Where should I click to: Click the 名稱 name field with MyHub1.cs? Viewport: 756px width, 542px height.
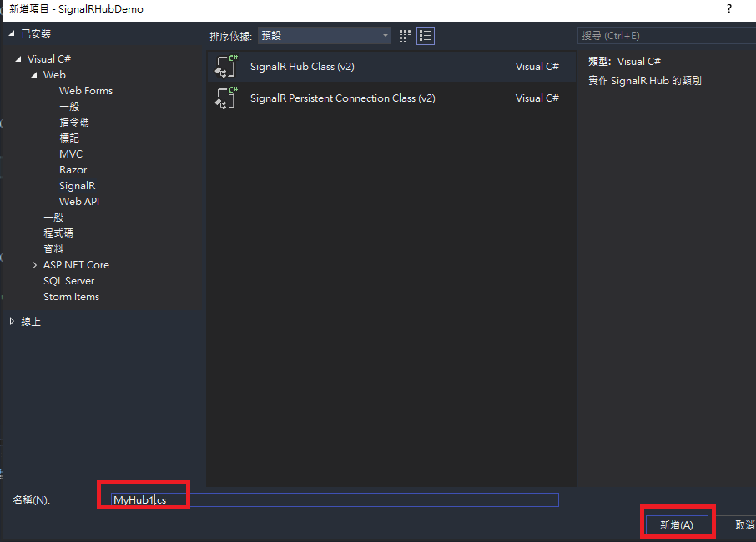[335, 500]
